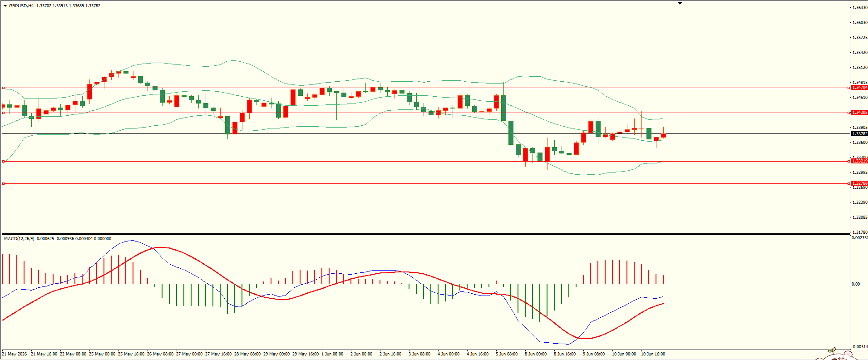Click the black 1.33782 current price tag on axis
868x360 pixels.
[859, 134]
